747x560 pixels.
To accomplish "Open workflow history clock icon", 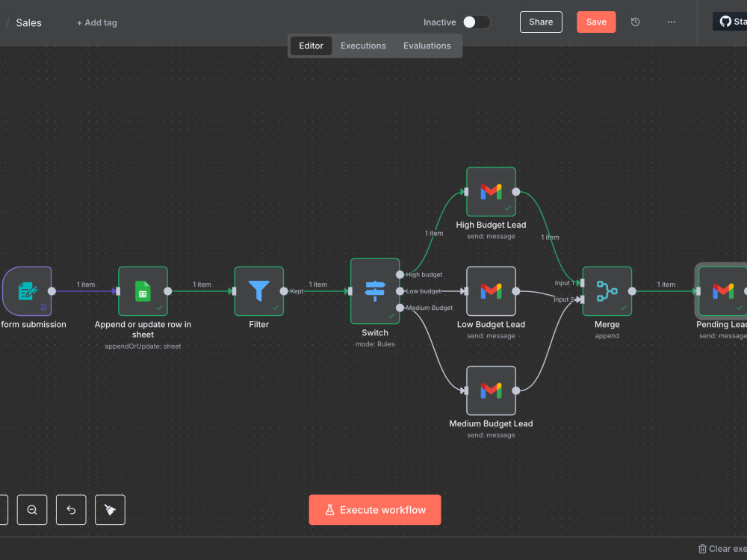I will coord(635,22).
